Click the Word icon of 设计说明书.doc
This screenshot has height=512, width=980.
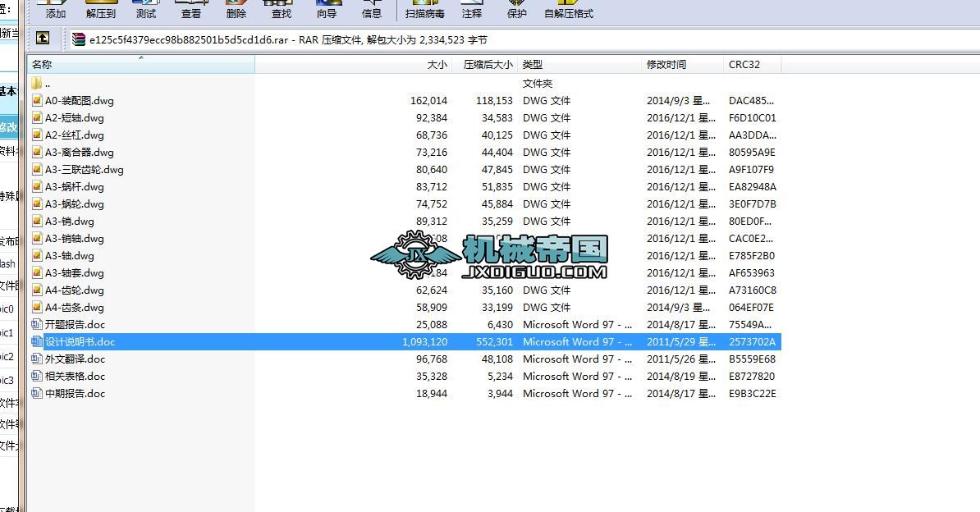[37, 341]
